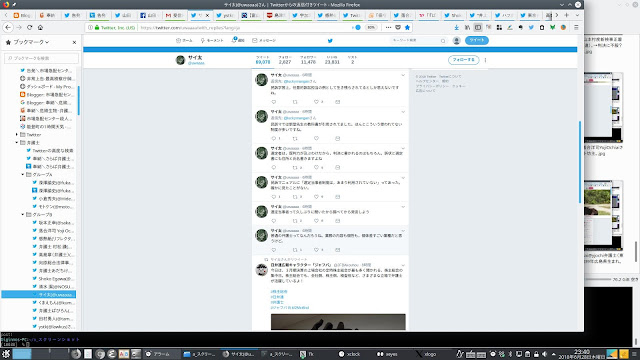Image resolution: width=640 pixels, height=360 pixels.
Task: Switch to the Gmail tab
Action: pyautogui.click(x=175, y=15)
